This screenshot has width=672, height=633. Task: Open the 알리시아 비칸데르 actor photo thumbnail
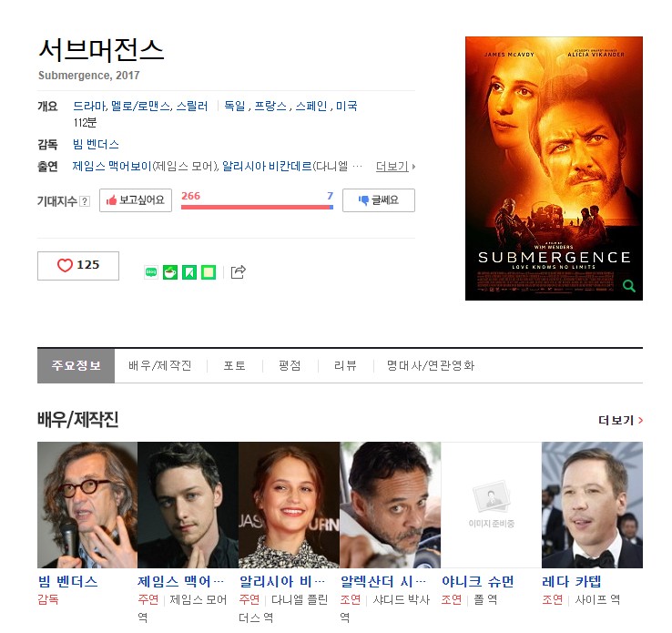289,505
